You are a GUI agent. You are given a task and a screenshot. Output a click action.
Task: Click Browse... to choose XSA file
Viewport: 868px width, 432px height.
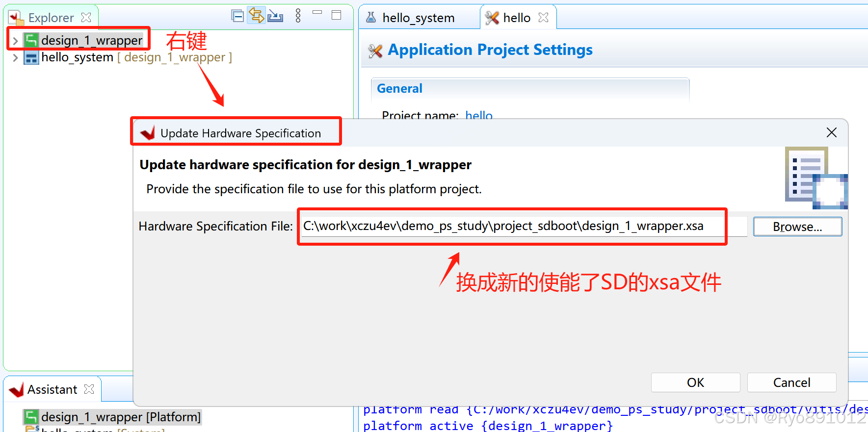[797, 227]
